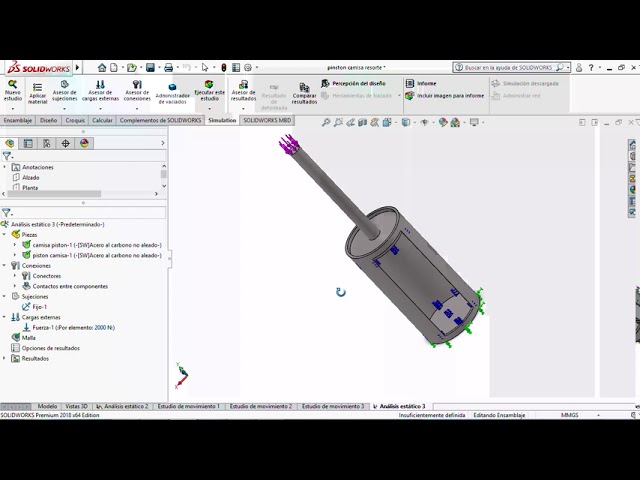This screenshot has width=640, height=480.
Task: Expand camisa piston-1 part node
Action: pyautogui.click(x=15, y=244)
